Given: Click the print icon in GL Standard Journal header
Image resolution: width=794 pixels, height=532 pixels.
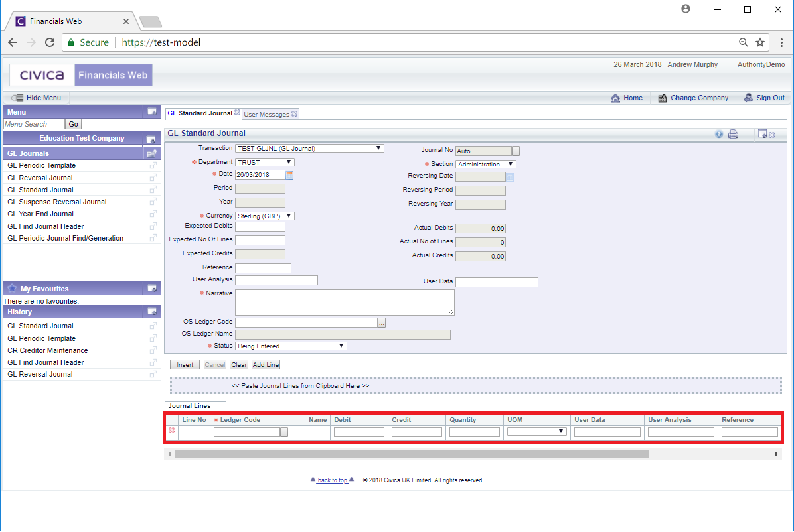Looking at the screenshot, I should coord(733,134).
